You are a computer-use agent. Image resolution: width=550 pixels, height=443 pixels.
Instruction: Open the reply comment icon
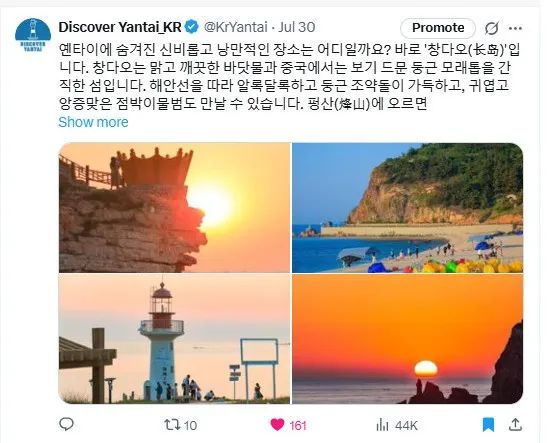point(66,424)
